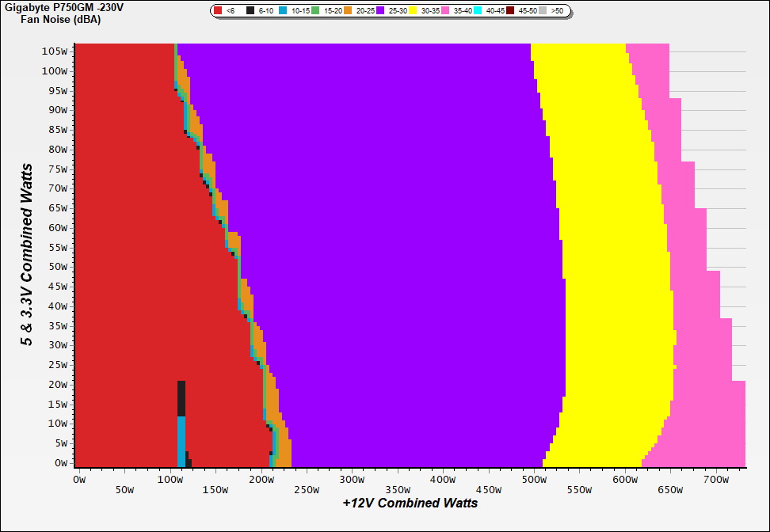This screenshot has height=532, width=770.
Task: Click the blue 10-15 legend swatch
Action: coord(284,11)
